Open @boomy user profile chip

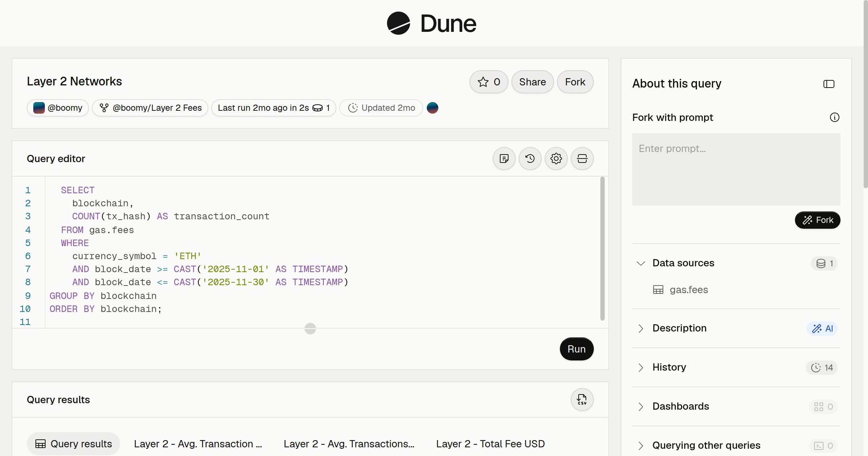click(x=58, y=108)
